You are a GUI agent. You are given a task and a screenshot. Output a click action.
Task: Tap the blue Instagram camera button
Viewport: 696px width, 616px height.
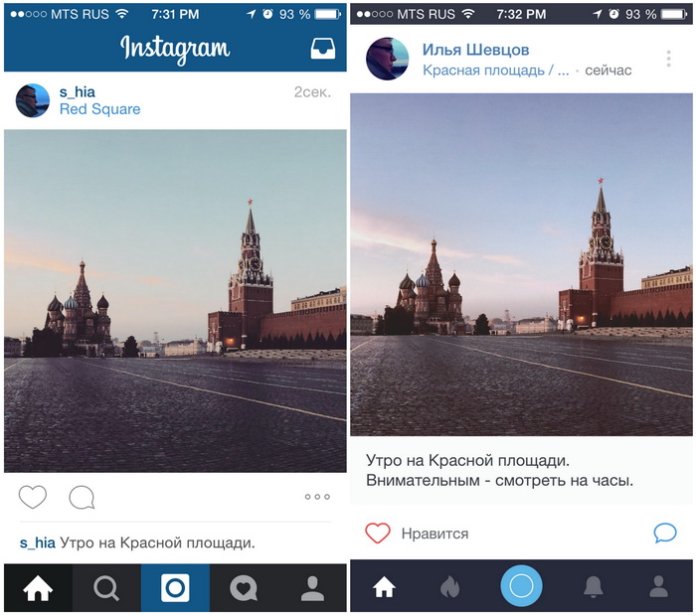175,588
